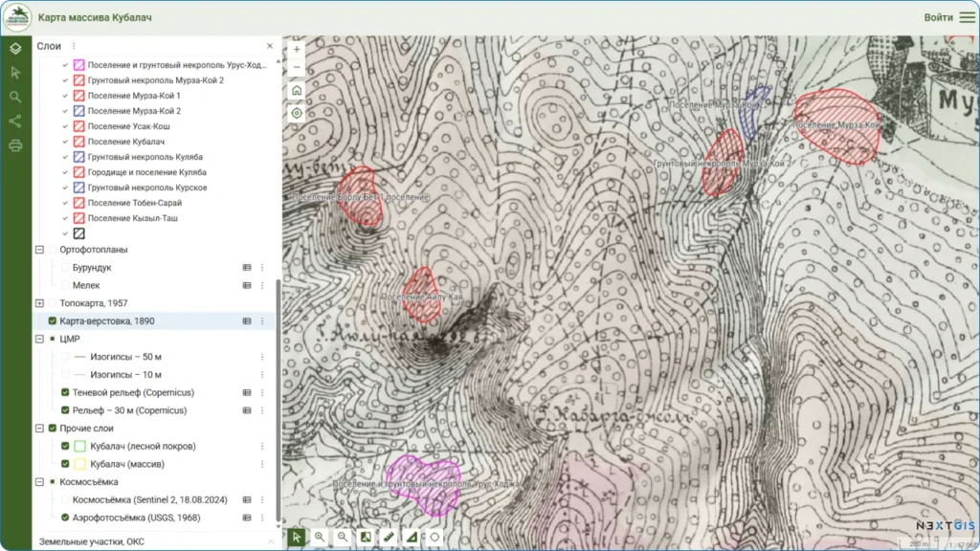Screen dimensions: 980x551
Task: Select the measure distance ruler tool
Action: point(389,538)
